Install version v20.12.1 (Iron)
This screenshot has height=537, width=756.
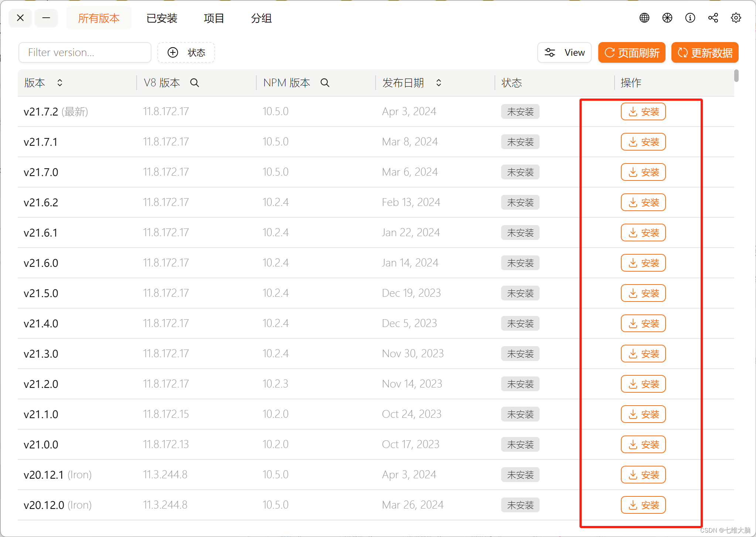(643, 475)
